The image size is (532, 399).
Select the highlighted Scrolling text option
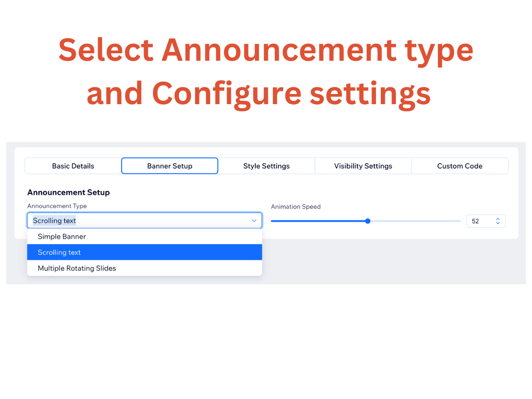tap(145, 252)
